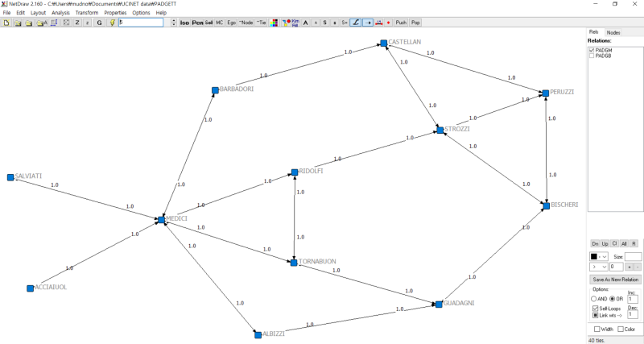This screenshot has width=644, height=344.
Task: Click the large A label size icon
Action: tap(306, 23)
